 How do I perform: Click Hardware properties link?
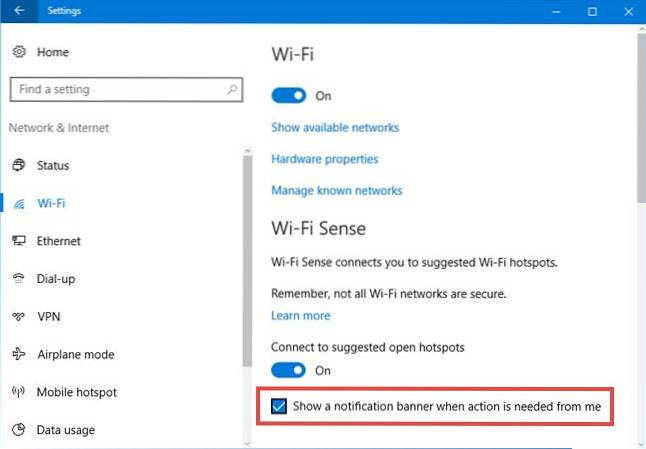(325, 159)
